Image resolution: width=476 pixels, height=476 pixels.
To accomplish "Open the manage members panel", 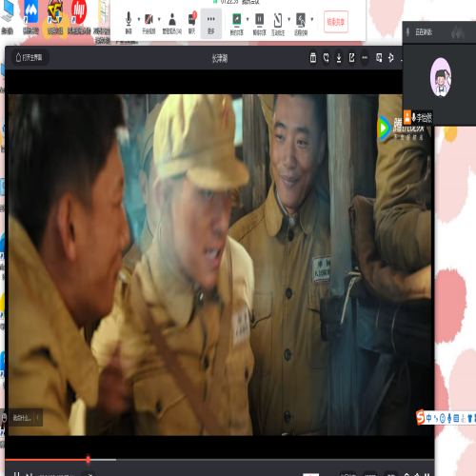I will 172,23.
